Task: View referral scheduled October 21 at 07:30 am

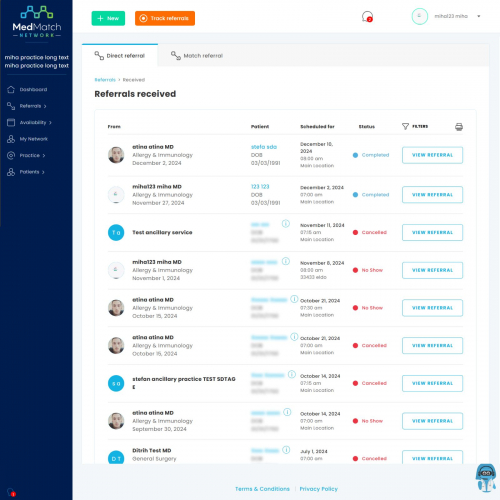Action: tap(432, 308)
